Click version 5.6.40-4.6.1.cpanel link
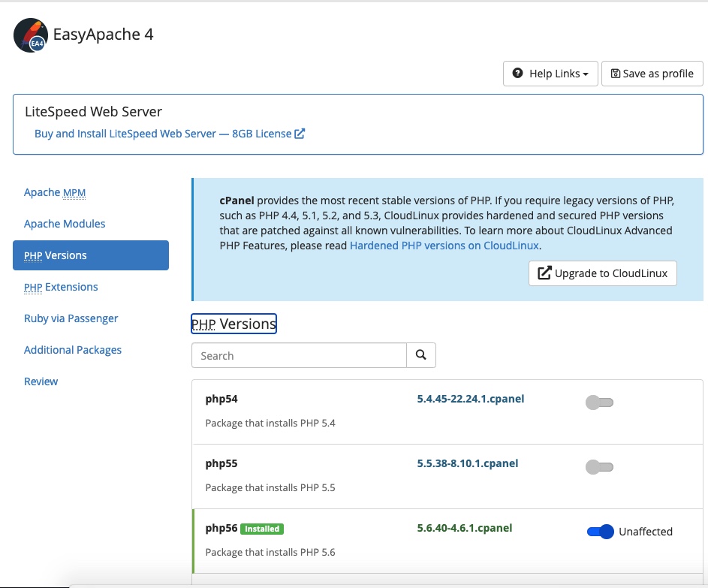Screen dimensions: 708x588 click(464, 528)
